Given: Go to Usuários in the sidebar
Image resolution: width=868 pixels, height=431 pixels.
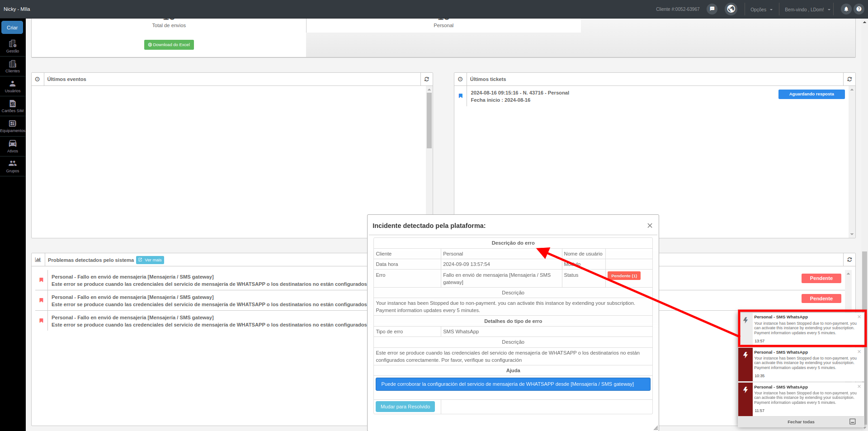Looking at the screenshot, I should 13,86.
